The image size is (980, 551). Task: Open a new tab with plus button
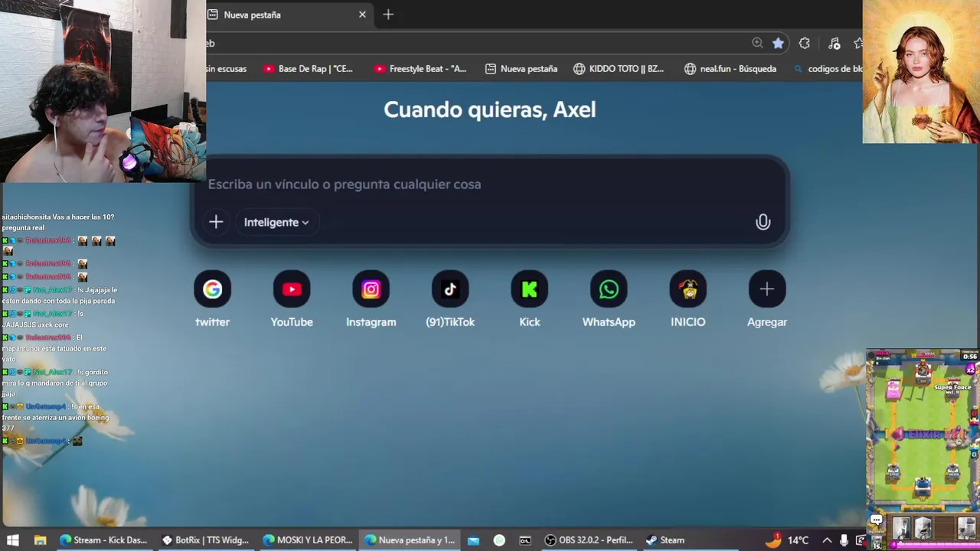pyautogui.click(x=388, y=15)
